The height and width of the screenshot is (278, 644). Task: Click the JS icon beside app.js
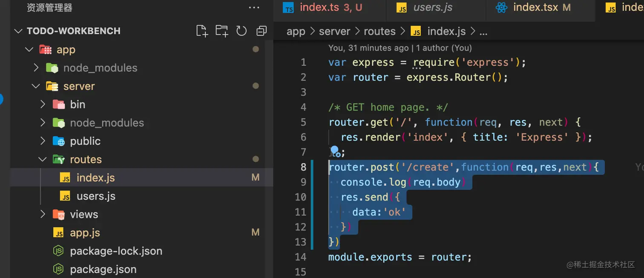click(59, 233)
